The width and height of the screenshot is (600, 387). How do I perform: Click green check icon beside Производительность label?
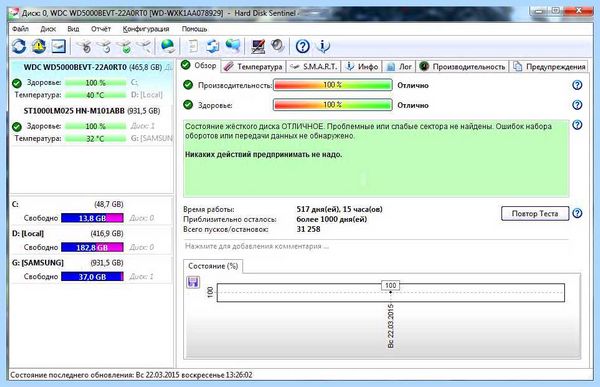188,85
